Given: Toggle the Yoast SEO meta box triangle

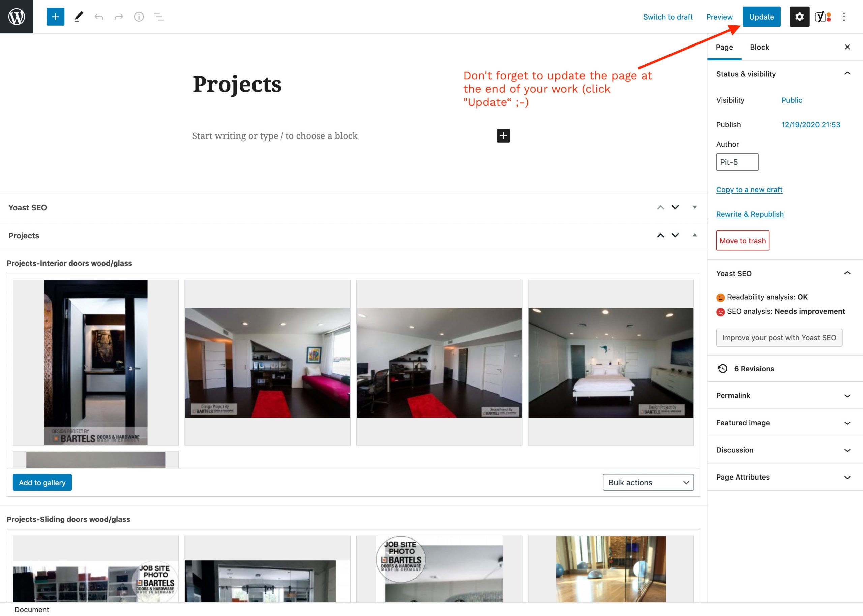Looking at the screenshot, I should [x=694, y=207].
